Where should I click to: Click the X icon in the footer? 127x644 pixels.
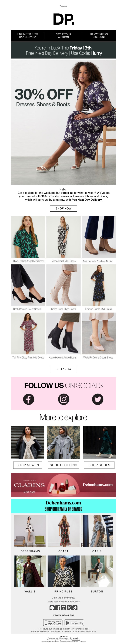69,608
